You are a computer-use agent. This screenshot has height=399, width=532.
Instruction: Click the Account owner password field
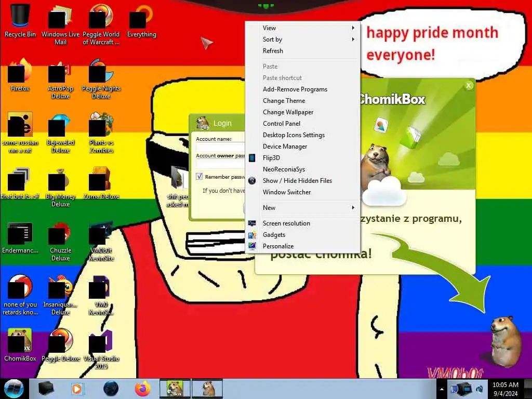[220, 164]
